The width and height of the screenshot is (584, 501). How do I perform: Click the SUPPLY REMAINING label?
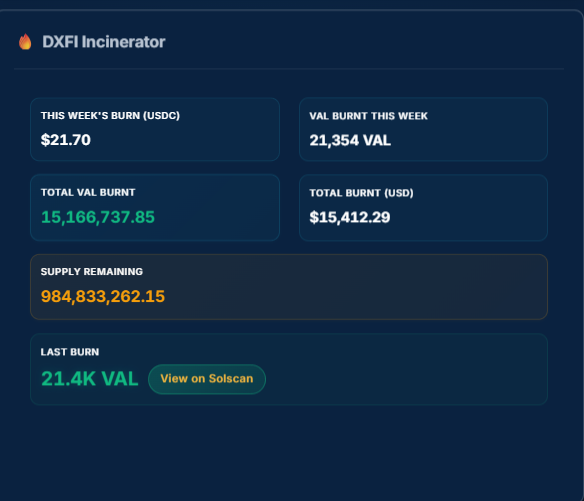point(92,272)
